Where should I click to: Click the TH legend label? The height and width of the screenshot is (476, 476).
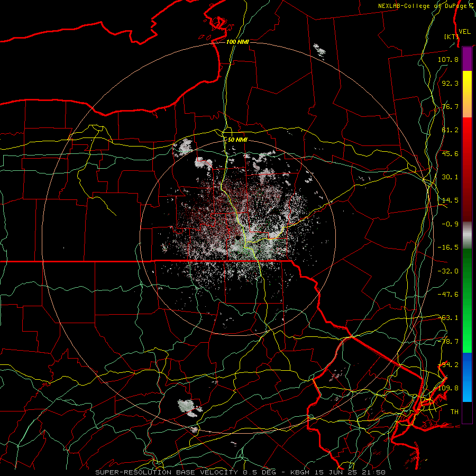[x=454, y=412]
